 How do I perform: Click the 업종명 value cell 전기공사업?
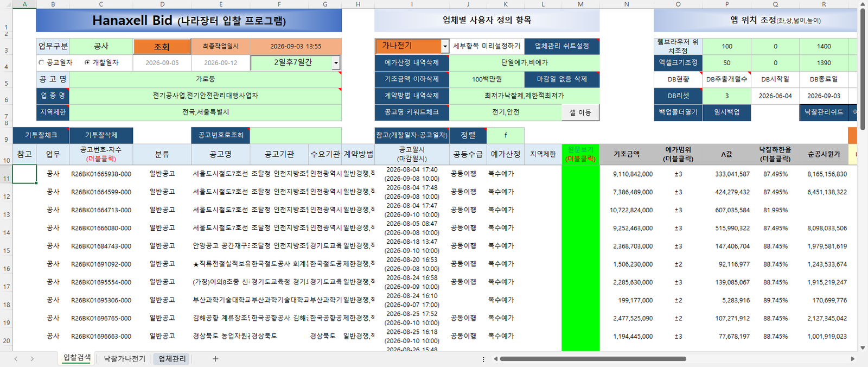click(206, 96)
